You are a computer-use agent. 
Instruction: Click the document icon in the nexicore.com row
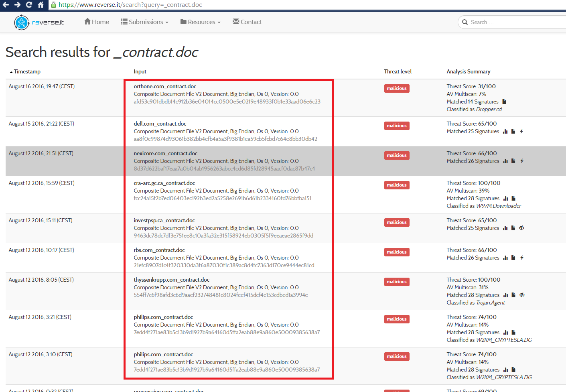tap(513, 161)
